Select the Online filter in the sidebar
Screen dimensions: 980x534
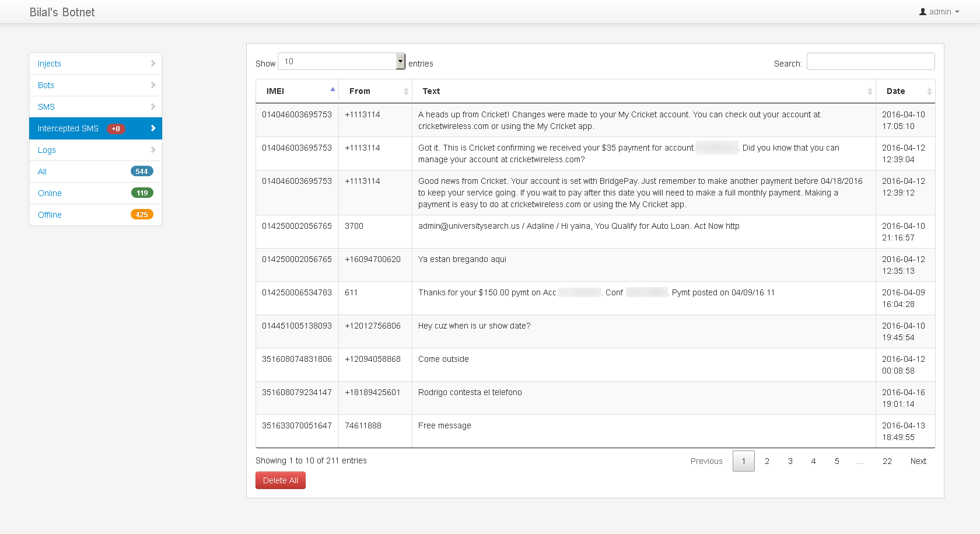(x=50, y=193)
